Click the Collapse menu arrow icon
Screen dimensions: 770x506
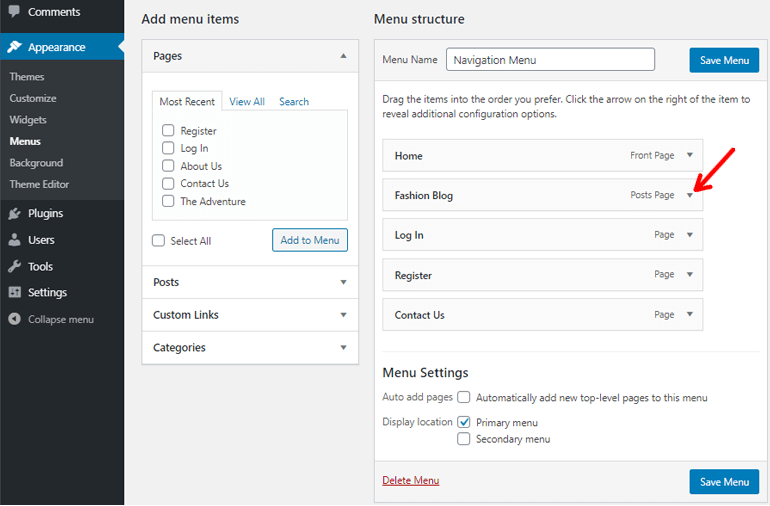[x=14, y=319]
